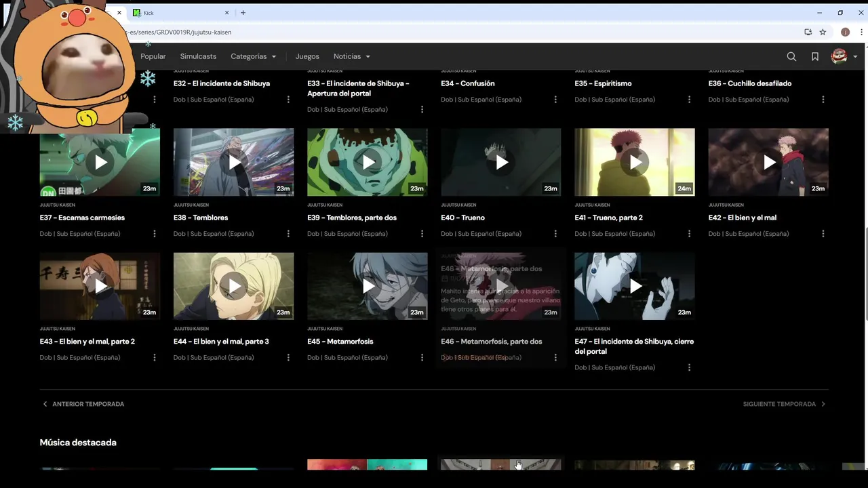Open more options for E46 Metamorfosis, parte dos
The image size is (868, 488).
pyautogui.click(x=555, y=358)
